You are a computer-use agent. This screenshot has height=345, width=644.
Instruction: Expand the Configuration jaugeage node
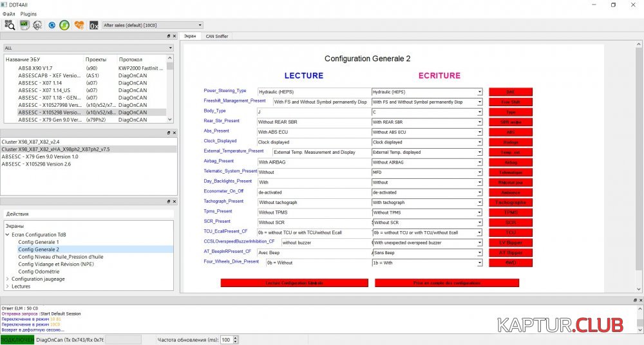point(7,279)
